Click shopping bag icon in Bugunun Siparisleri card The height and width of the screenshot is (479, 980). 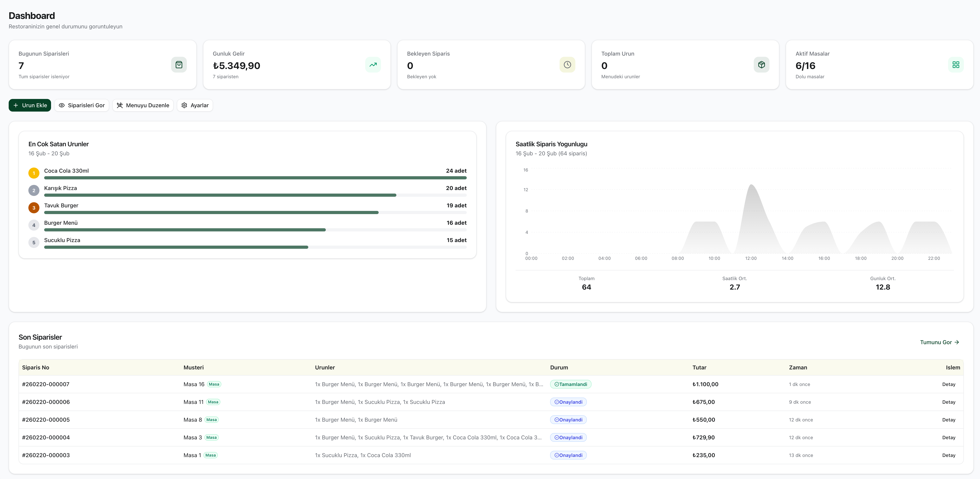(x=179, y=65)
